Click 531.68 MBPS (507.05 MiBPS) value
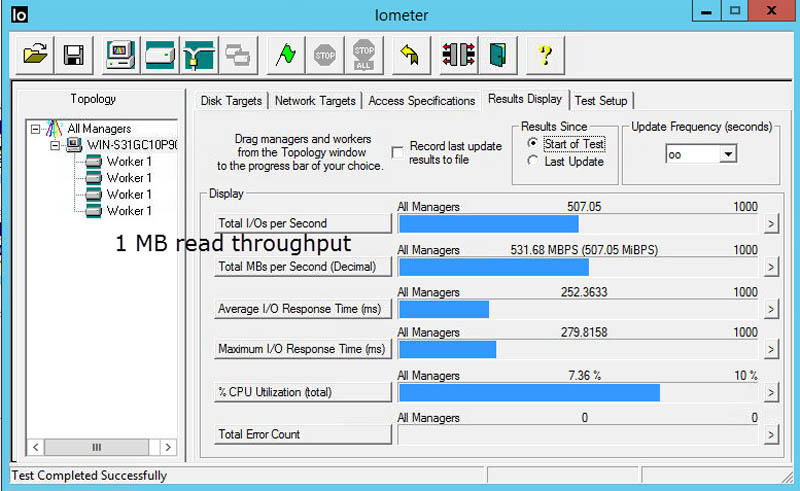The image size is (800, 491). tap(584, 250)
